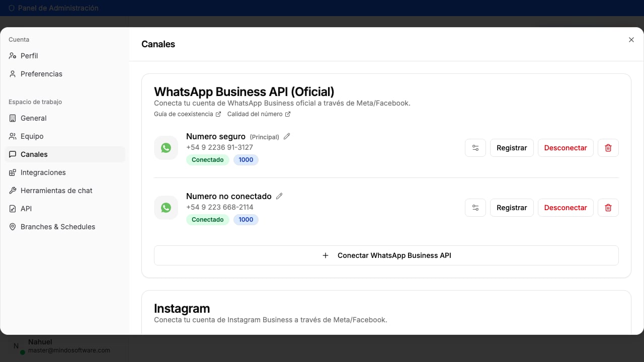Click the Equipo people icon
644x362 pixels.
[x=13, y=136]
